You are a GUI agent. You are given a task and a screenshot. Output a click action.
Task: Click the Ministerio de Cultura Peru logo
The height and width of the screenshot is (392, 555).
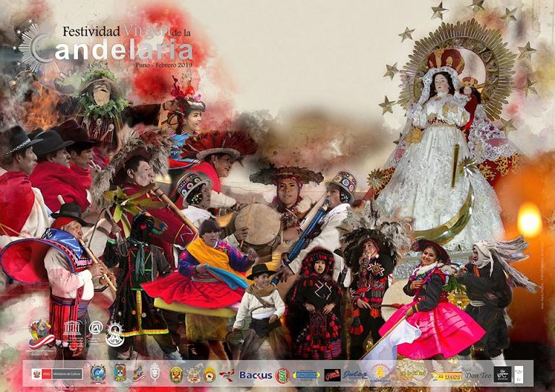(56, 374)
